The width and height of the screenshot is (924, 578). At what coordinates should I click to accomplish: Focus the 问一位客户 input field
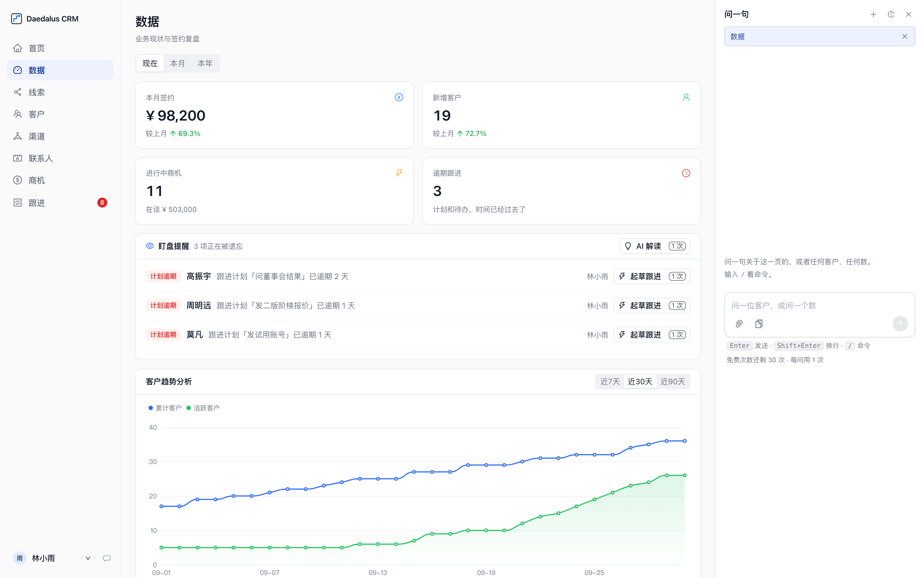tap(819, 306)
